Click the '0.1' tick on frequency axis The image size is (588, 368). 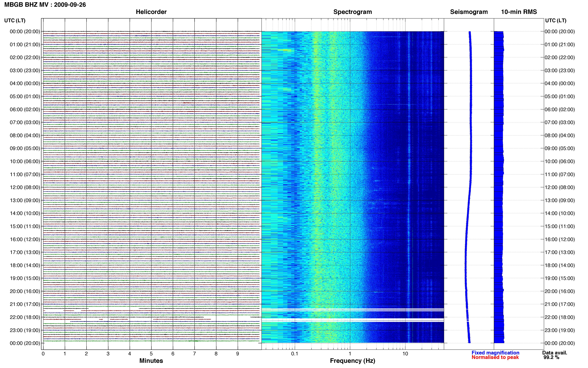pos(295,354)
